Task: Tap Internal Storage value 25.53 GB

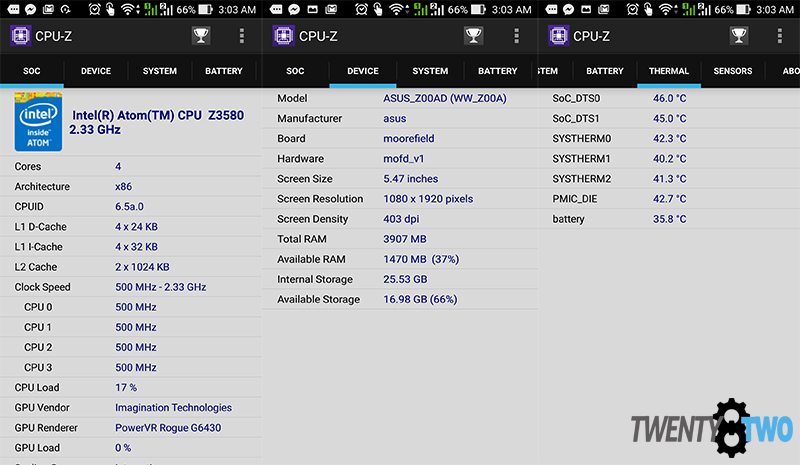Action: click(405, 279)
